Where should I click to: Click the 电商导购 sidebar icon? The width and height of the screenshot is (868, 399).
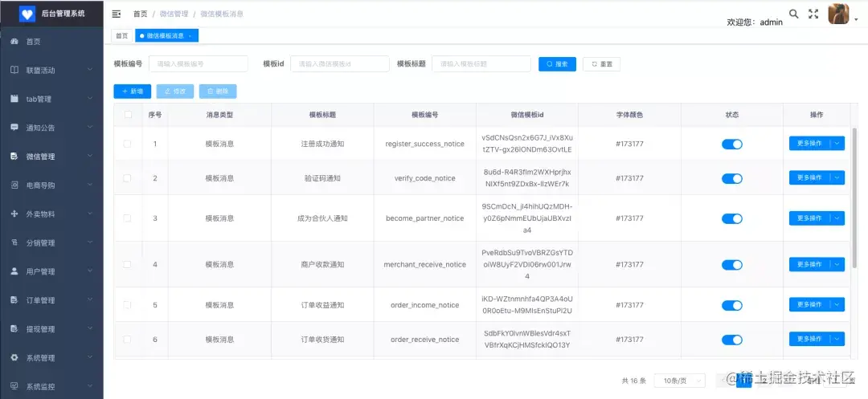[15, 185]
